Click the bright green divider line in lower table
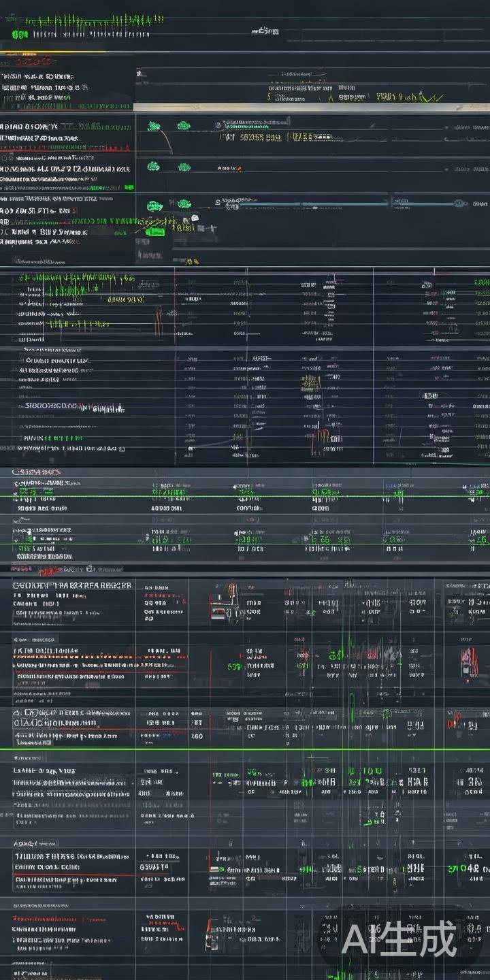 pos(245,749)
